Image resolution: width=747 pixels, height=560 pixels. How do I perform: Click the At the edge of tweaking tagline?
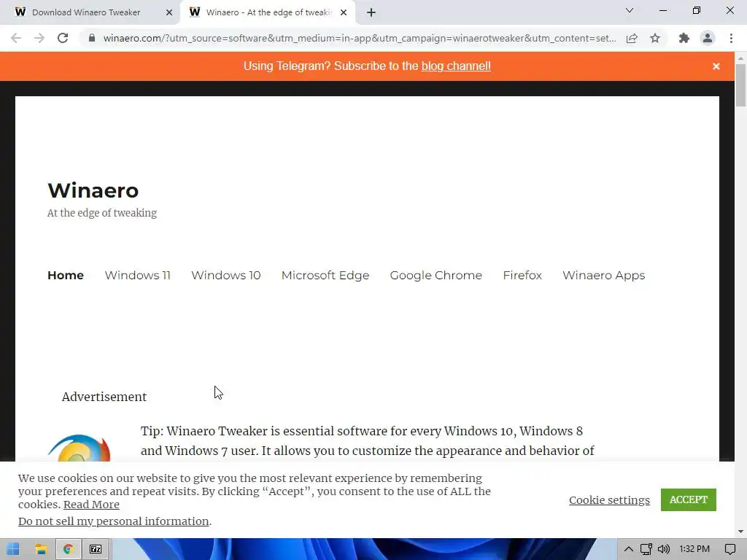[x=102, y=213]
